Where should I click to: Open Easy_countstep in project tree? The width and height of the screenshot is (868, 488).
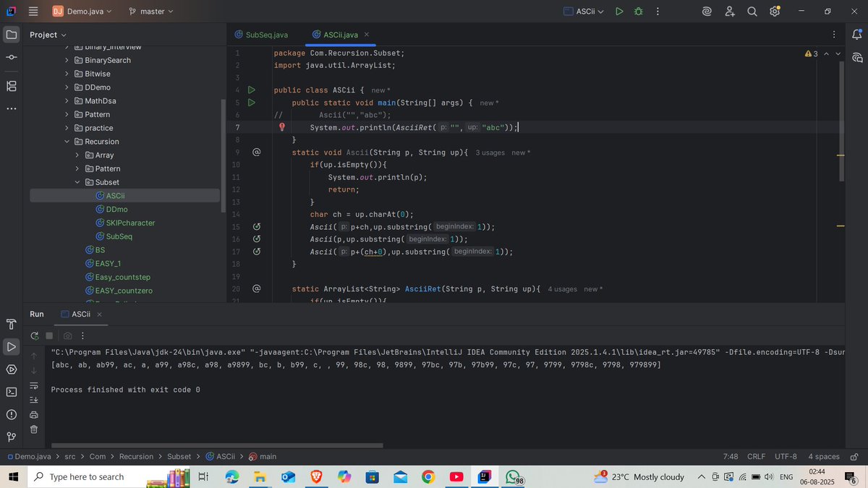[x=122, y=277]
